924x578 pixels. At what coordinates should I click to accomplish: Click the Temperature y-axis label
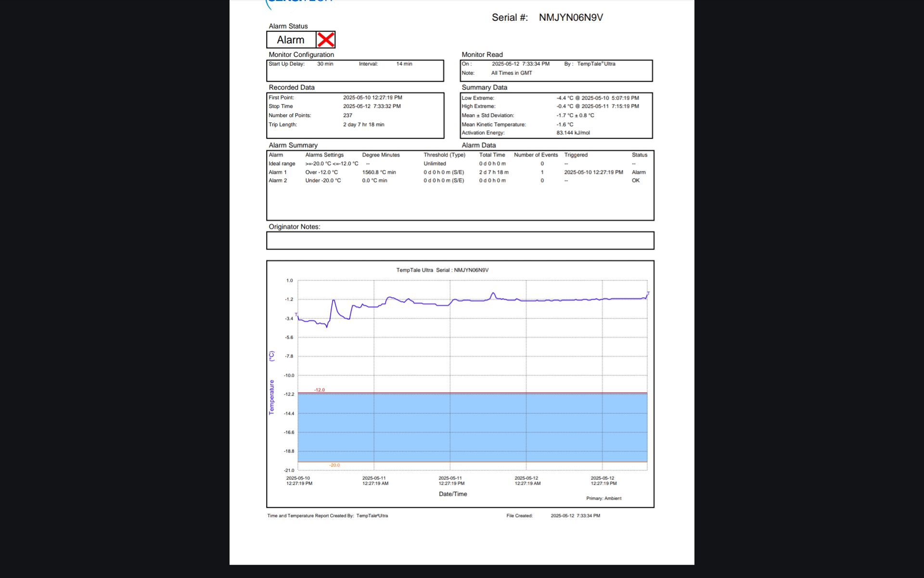(271, 397)
